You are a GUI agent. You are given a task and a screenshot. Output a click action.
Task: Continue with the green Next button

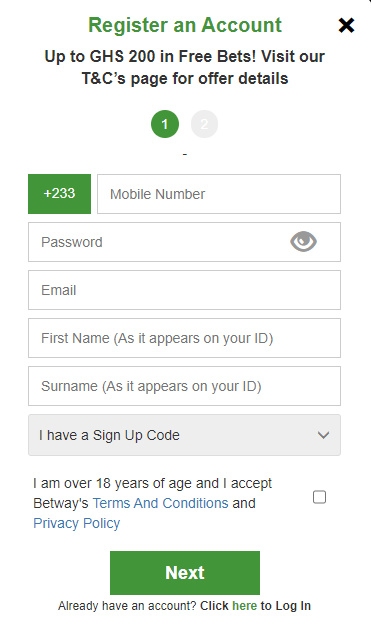pos(185,573)
